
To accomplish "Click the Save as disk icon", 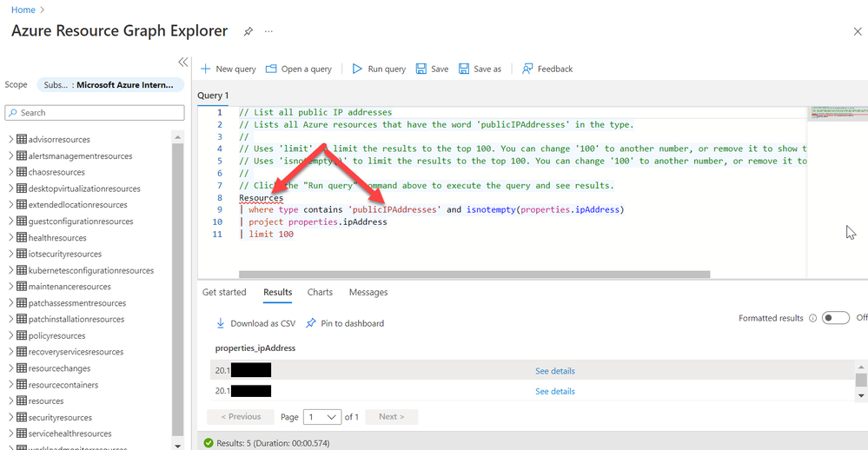I will click(x=464, y=69).
